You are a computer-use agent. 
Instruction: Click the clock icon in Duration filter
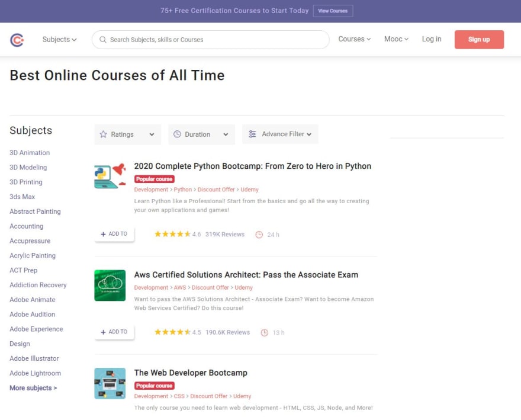[x=177, y=134]
